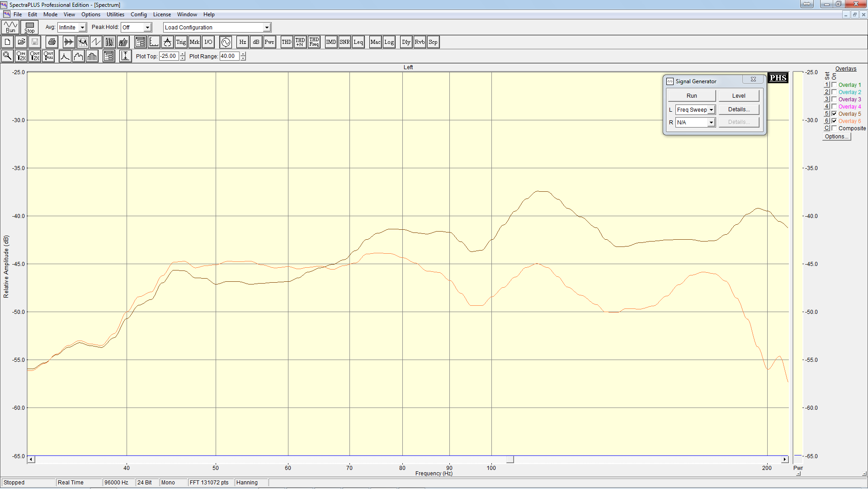Click the Level button in Signal Generator
Viewport: 868px width, 493px height.
pos(739,96)
